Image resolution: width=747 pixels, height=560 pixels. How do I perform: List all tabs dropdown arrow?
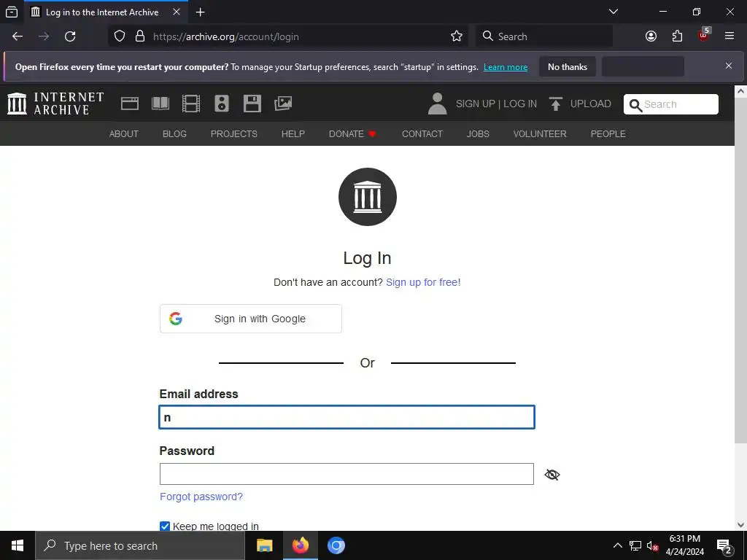pyautogui.click(x=614, y=12)
